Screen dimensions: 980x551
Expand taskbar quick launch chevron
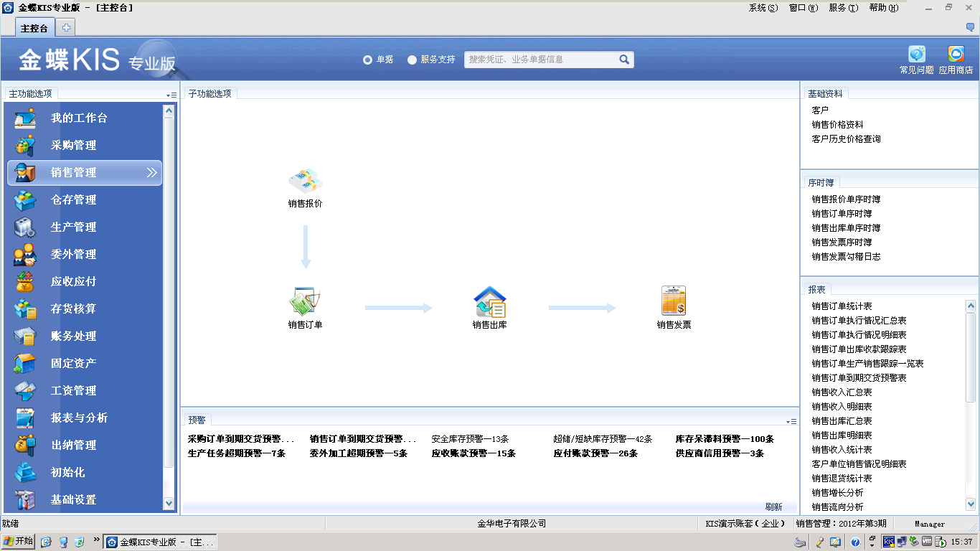pyautogui.click(x=97, y=538)
